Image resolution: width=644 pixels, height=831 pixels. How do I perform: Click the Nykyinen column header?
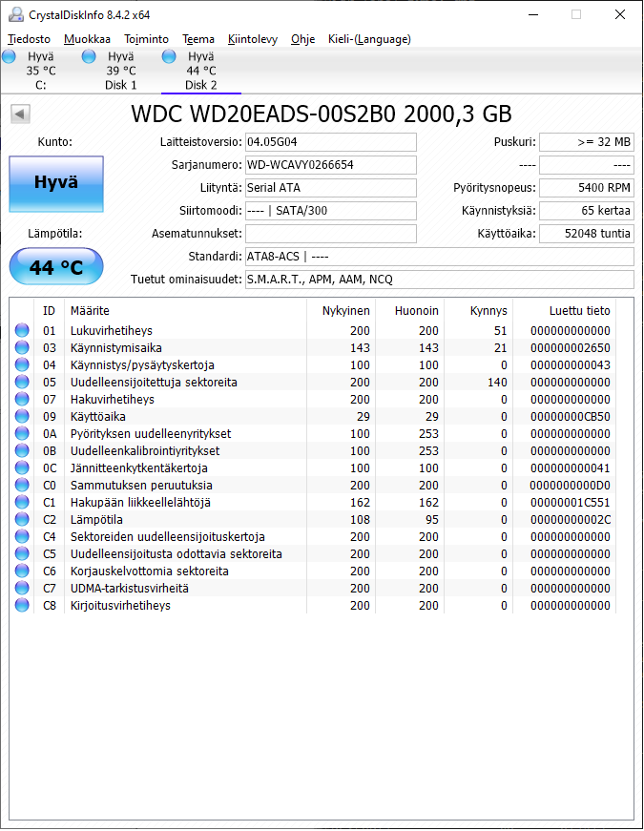341,311
